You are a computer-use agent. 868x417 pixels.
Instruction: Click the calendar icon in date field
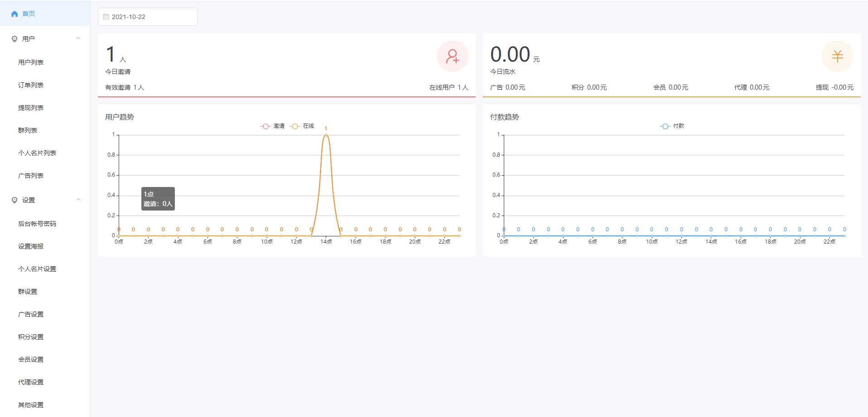pos(106,17)
